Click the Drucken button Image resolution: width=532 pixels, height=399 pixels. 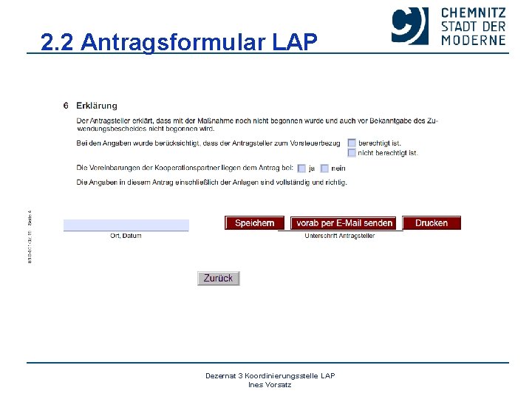432,223
